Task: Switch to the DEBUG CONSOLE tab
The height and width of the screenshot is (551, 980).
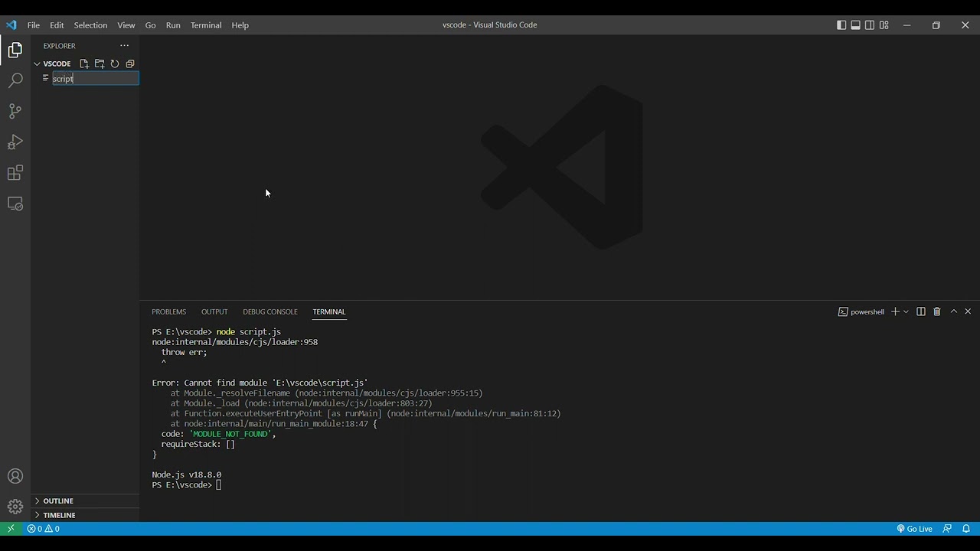Action: point(270,311)
